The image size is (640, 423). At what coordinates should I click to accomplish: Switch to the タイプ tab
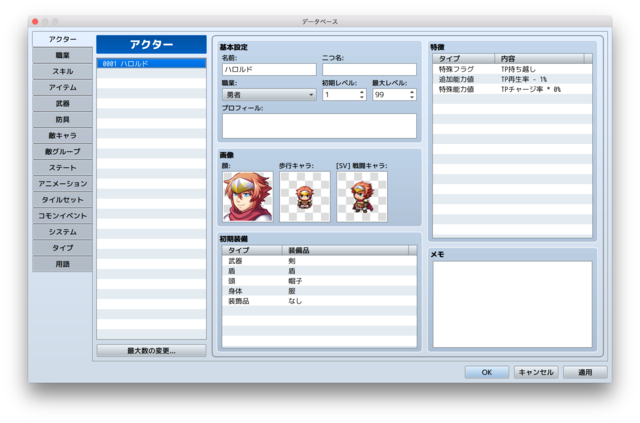coord(62,248)
